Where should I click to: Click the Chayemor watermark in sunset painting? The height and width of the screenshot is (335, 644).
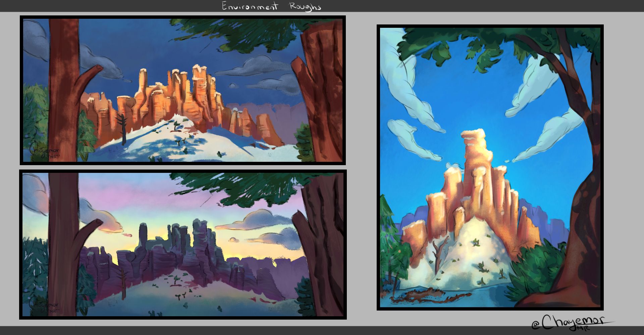pos(44,306)
